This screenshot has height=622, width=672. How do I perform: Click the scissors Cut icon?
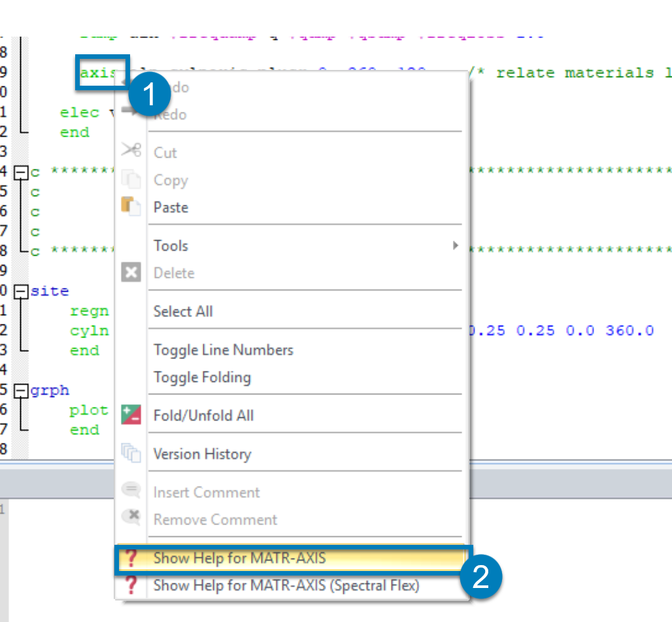[x=131, y=150]
